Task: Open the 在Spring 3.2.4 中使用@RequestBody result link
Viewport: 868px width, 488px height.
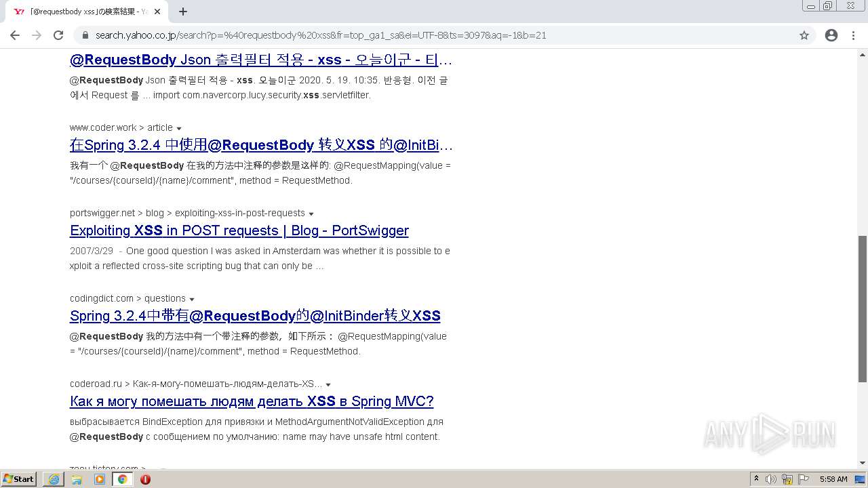Action: pos(261,145)
